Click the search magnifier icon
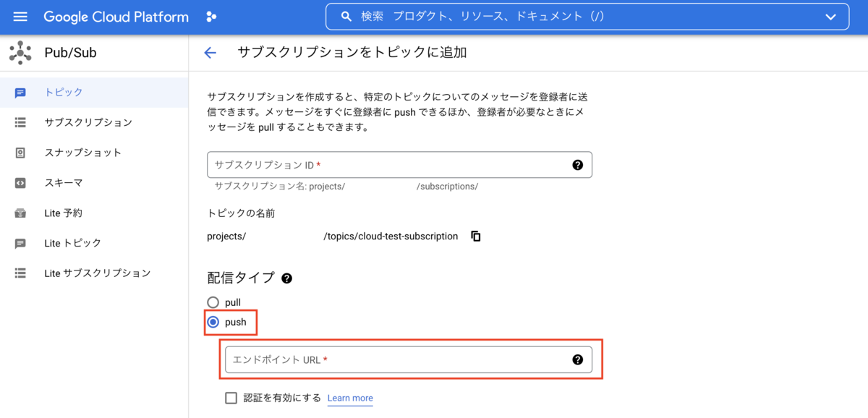The image size is (868, 418). (348, 17)
